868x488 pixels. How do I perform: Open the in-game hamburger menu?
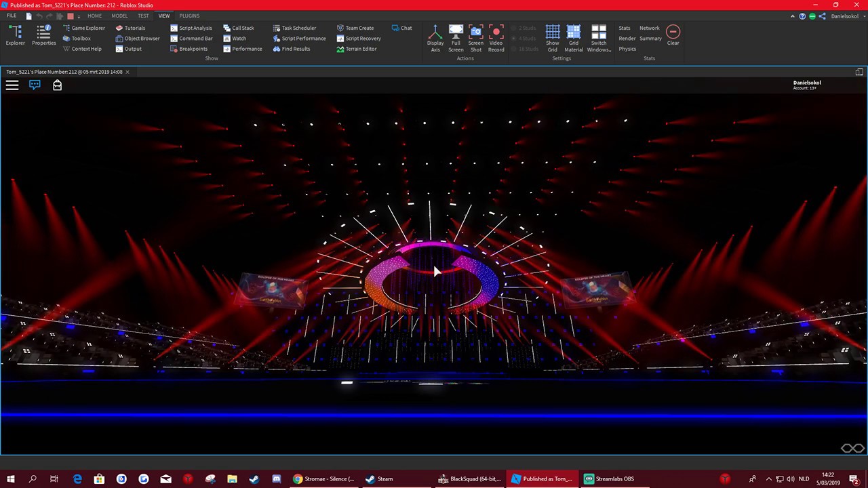(12, 85)
